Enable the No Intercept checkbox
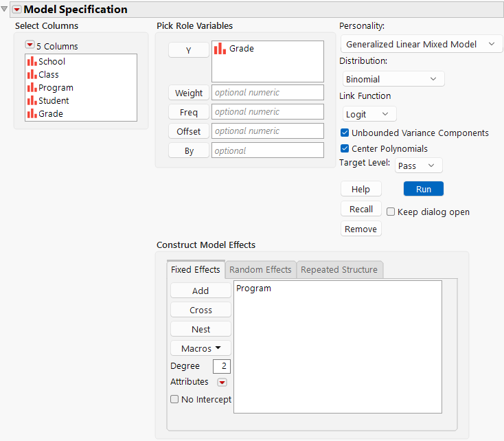Screen dimensions: 504x441 coord(174,399)
